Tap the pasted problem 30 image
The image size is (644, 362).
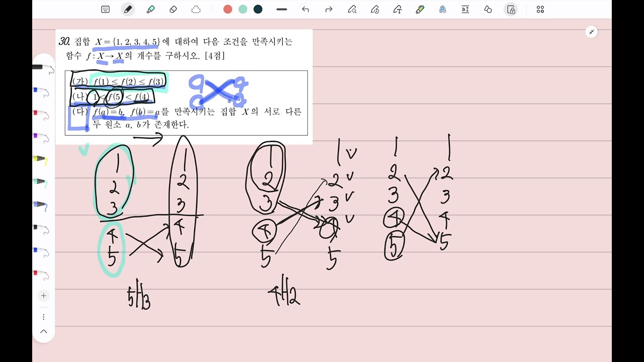click(184, 86)
